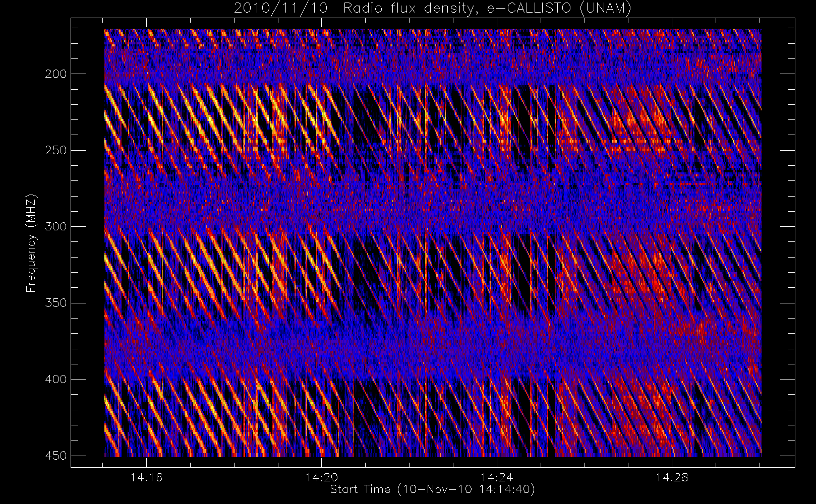Screen dimensions: 816x504
Task: Click the 14:20 time tick label
Action: pos(322,477)
